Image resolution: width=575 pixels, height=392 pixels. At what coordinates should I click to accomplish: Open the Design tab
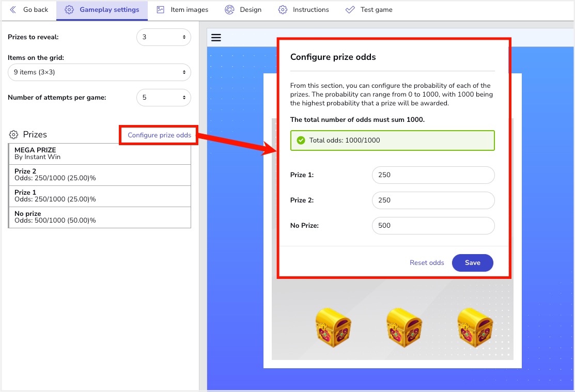(243, 10)
